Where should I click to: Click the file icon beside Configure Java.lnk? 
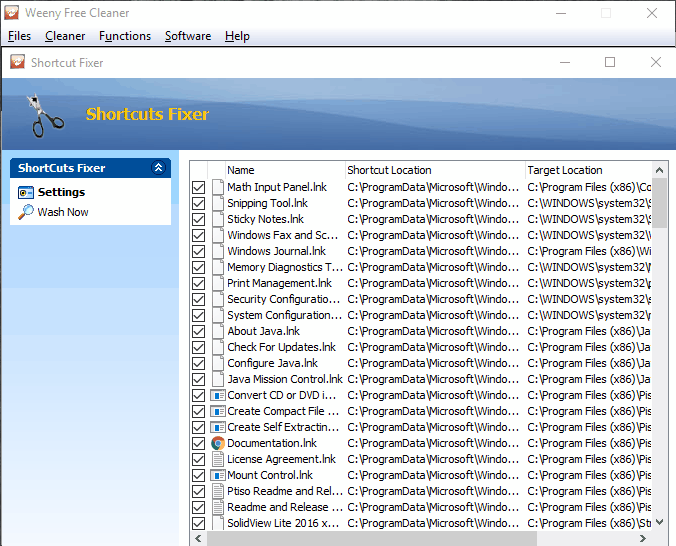coord(218,363)
